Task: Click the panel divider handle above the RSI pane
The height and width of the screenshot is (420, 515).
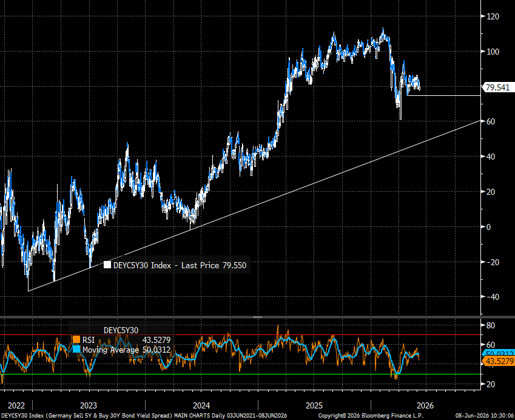Action: pyautogui.click(x=257, y=317)
